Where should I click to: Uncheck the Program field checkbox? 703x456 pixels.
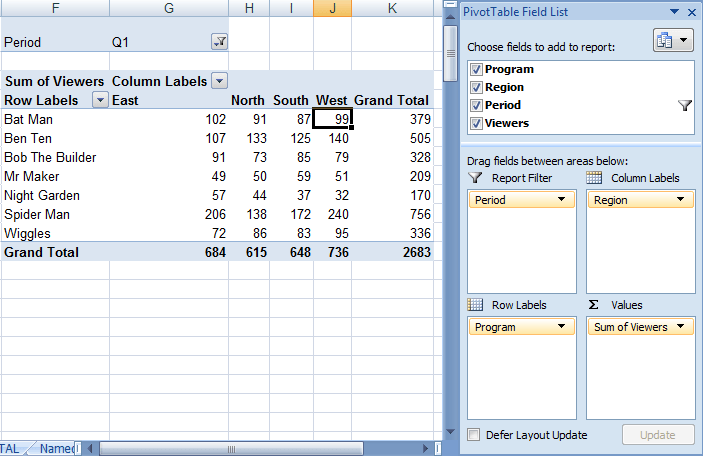pyautogui.click(x=476, y=69)
